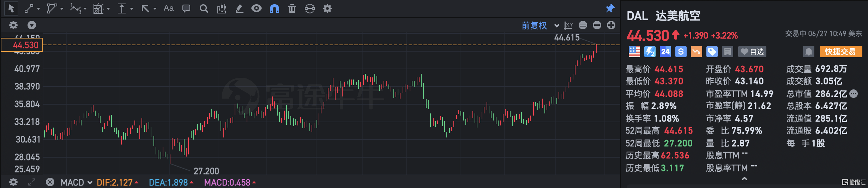Zoom out chart with minus icon

(x=597, y=25)
